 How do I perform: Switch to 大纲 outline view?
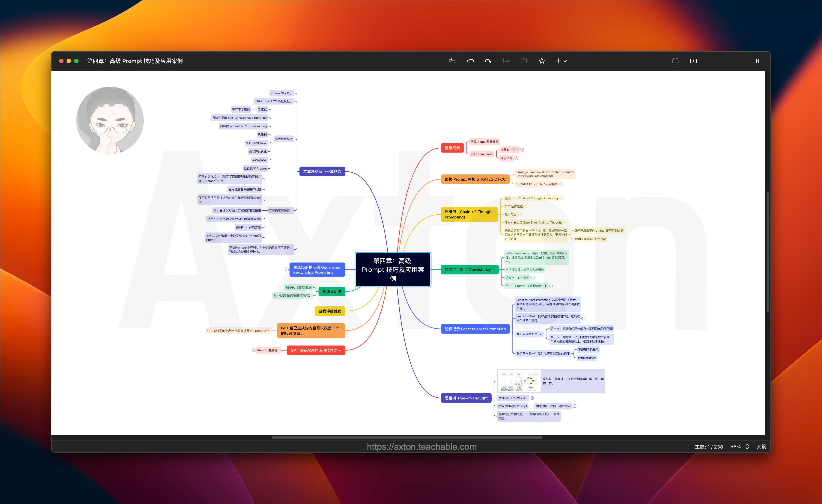(761, 447)
